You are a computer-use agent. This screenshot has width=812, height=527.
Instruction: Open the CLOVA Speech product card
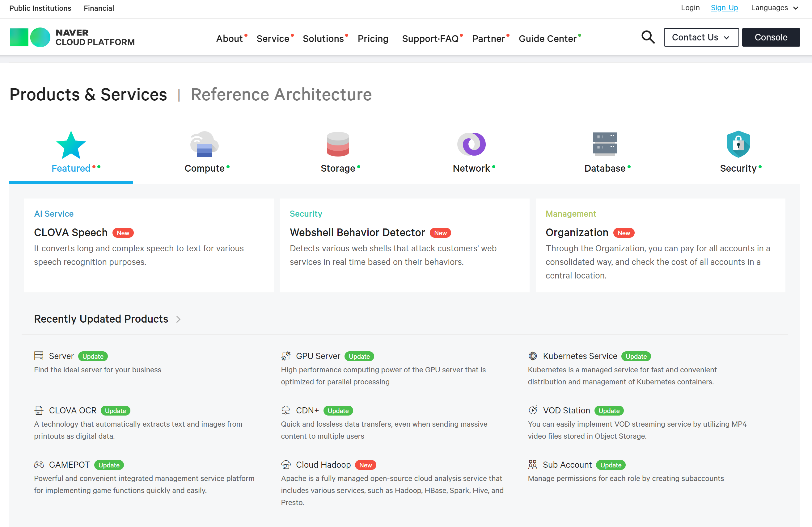[x=149, y=245]
